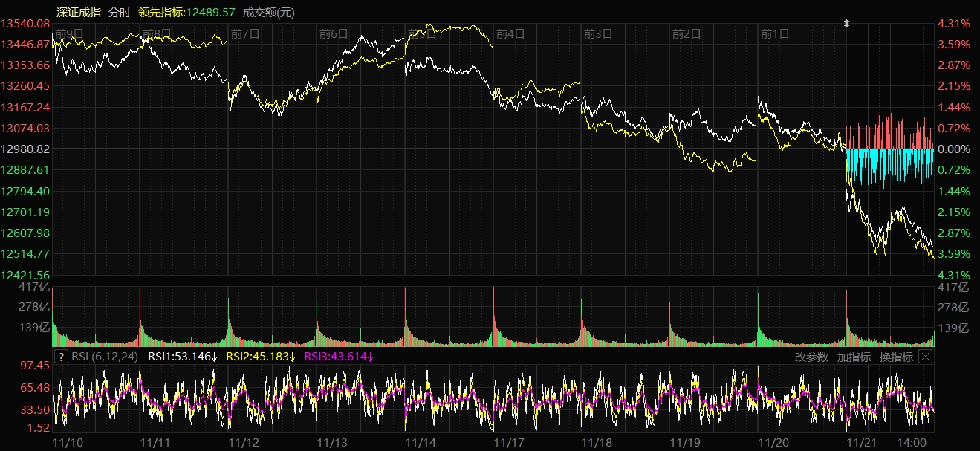Select the 前4日 day marker

(510, 33)
